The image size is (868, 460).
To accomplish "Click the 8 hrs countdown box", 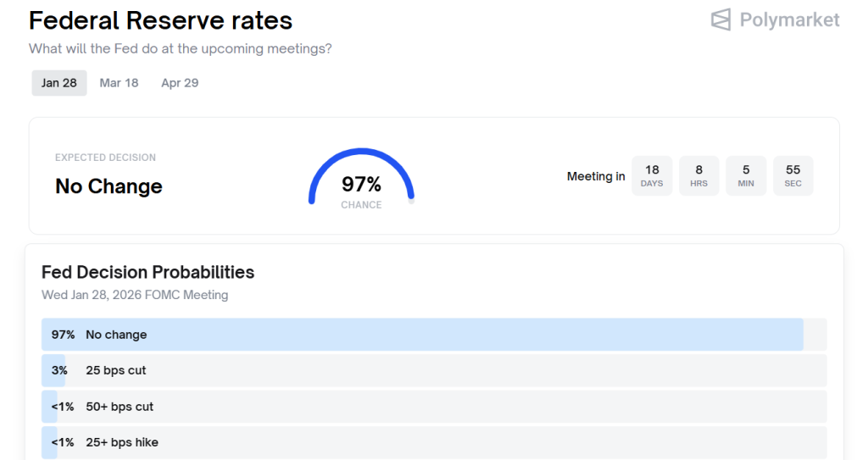I will [x=698, y=175].
